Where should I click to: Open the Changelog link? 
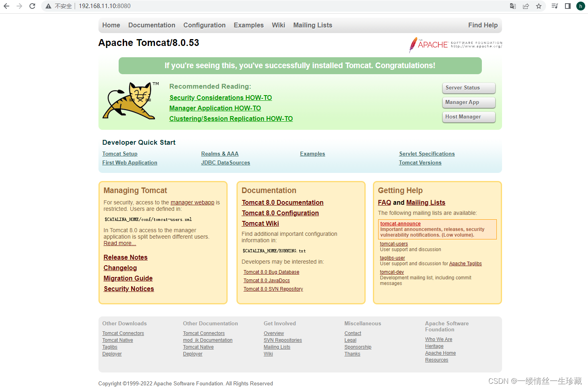[x=120, y=268]
